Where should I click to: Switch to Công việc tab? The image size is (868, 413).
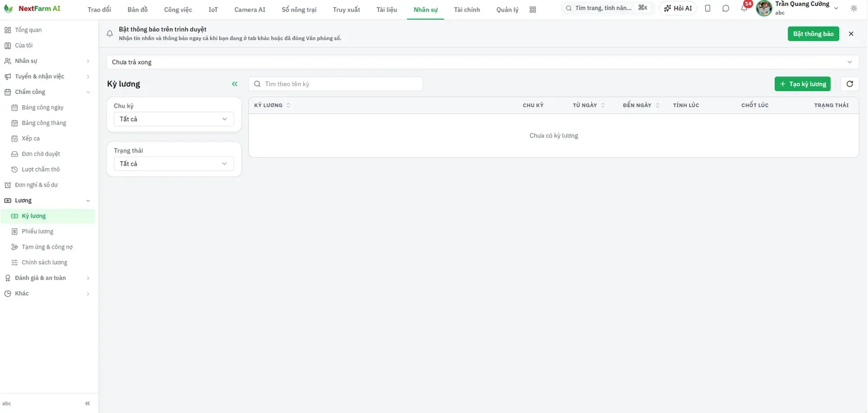tap(178, 10)
